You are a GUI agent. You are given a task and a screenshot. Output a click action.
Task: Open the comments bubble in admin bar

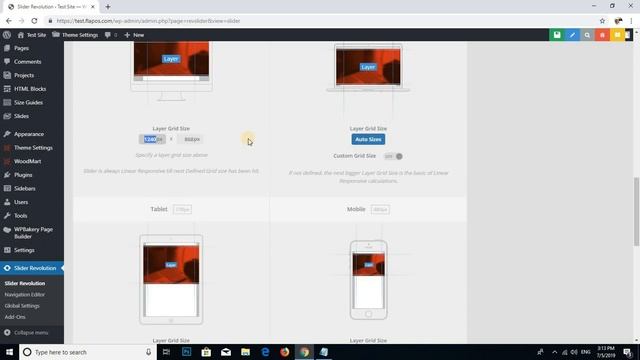point(111,35)
